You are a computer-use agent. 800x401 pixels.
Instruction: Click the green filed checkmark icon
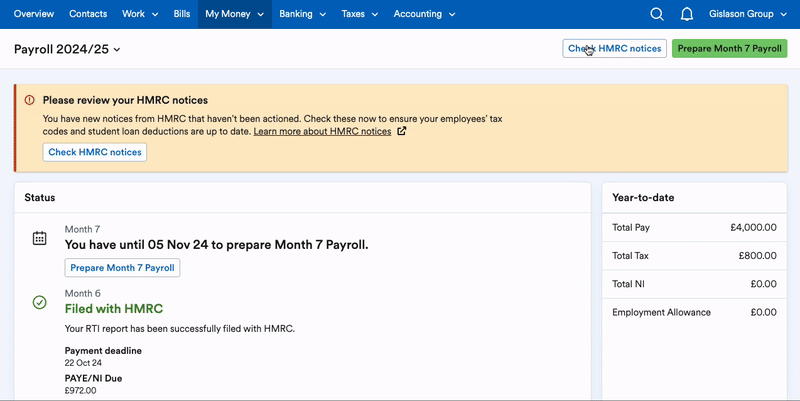tap(39, 301)
